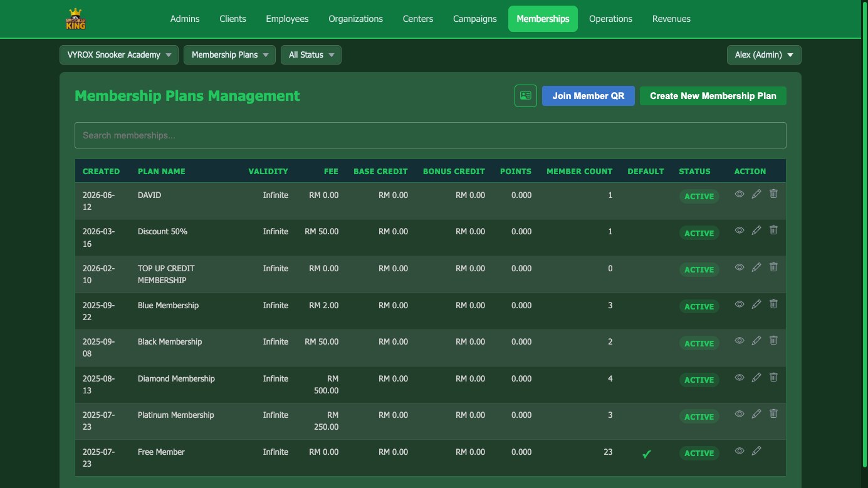Image resolution: width=868 pixels, height=488 pixels.
Task: Open the member card icon button
Action: (x=526, y=96)
